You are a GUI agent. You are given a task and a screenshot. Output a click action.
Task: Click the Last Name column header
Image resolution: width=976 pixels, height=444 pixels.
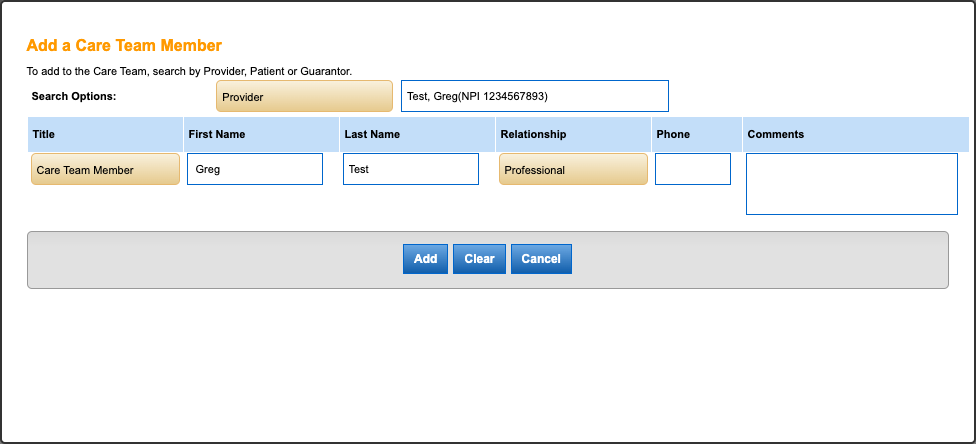(x=372, y=134)
